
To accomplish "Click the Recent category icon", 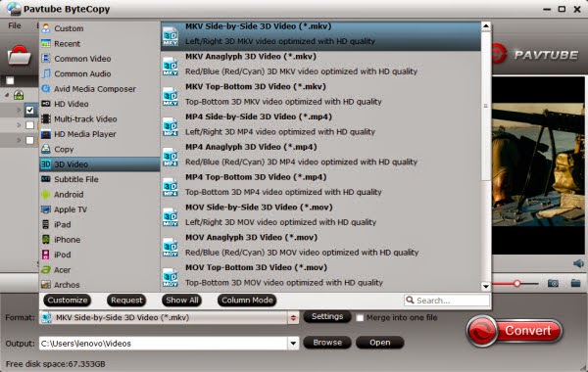I will (46, 43).
